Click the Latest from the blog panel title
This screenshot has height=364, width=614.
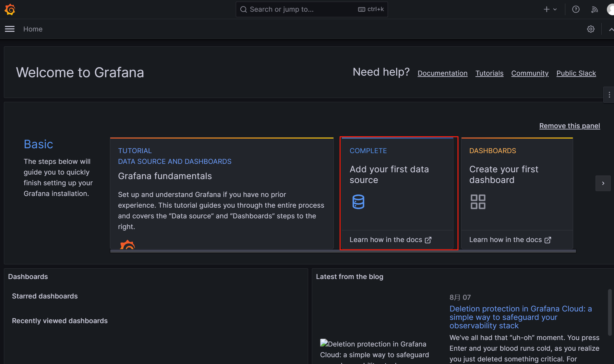click(350, 277)
